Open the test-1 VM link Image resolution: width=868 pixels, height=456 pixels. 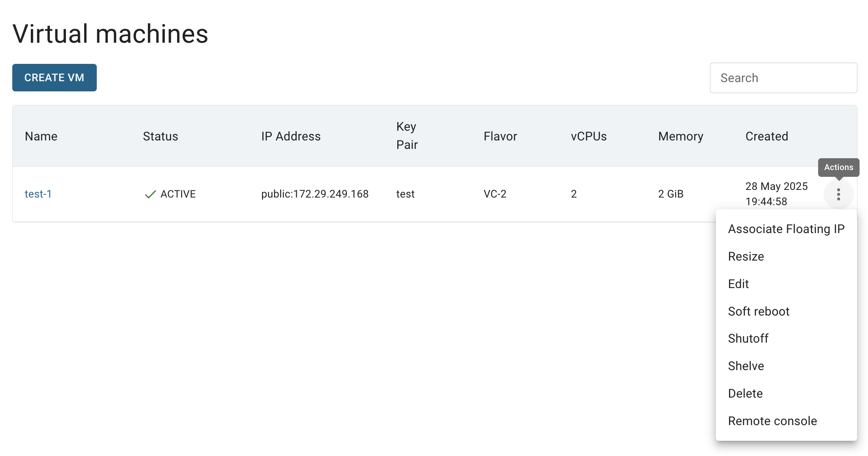coord(38,194)
